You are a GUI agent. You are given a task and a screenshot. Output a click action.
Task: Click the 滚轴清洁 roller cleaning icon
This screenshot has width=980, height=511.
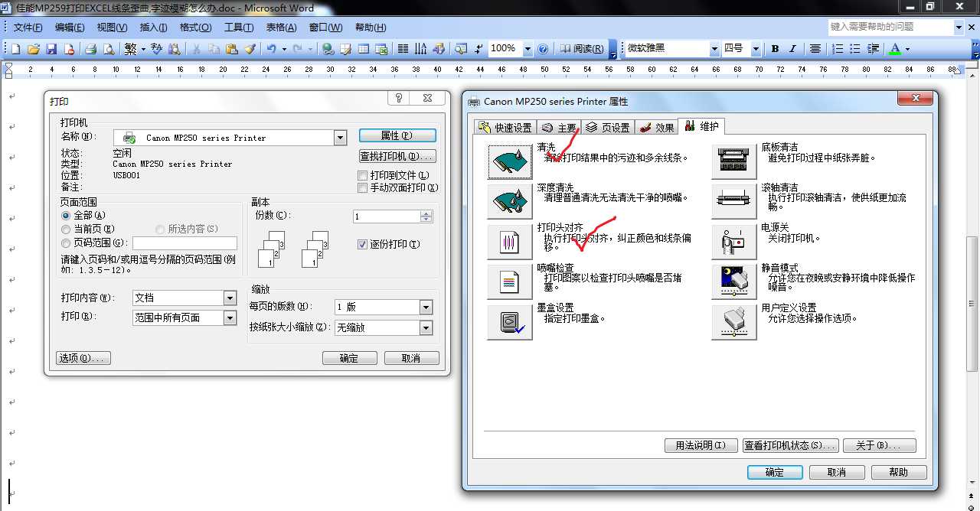tap(733, 201)
